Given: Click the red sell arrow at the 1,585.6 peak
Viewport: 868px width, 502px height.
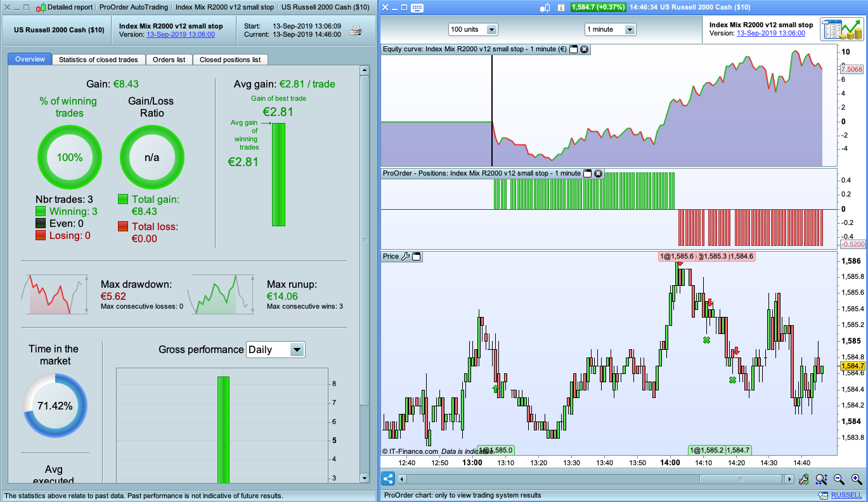Looking at the screenshot, I should tap(680, 263).
